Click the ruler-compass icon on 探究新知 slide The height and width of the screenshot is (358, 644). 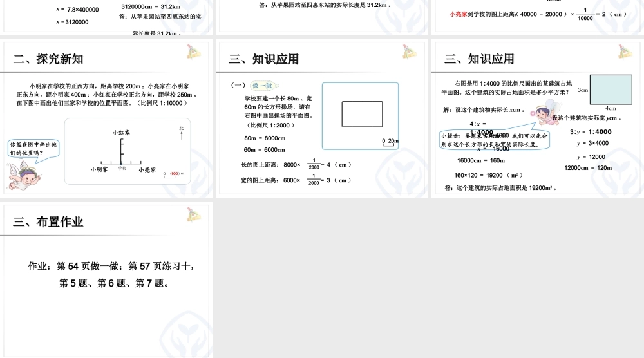tap(194, 52)
